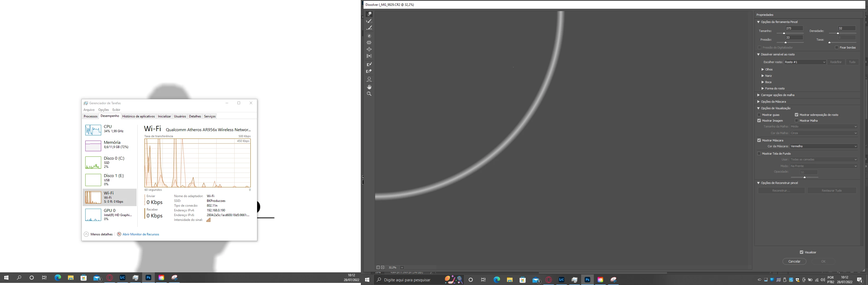This screenshot has height=285, width=868.
Task: Select the Hand tool in Liquify
Action: (369, 87)
